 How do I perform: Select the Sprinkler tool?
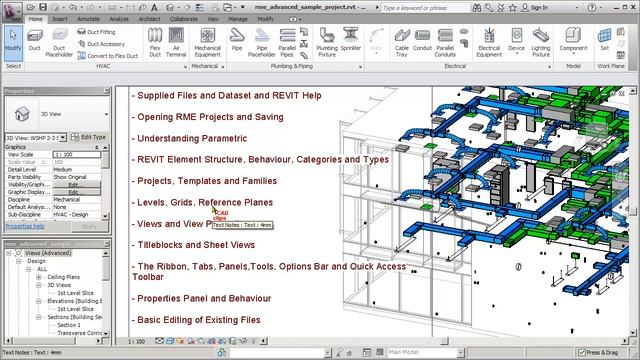pos(351,40)
